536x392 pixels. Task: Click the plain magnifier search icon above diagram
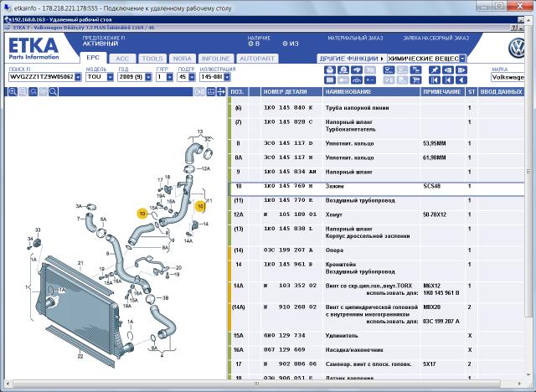(53, 91)
